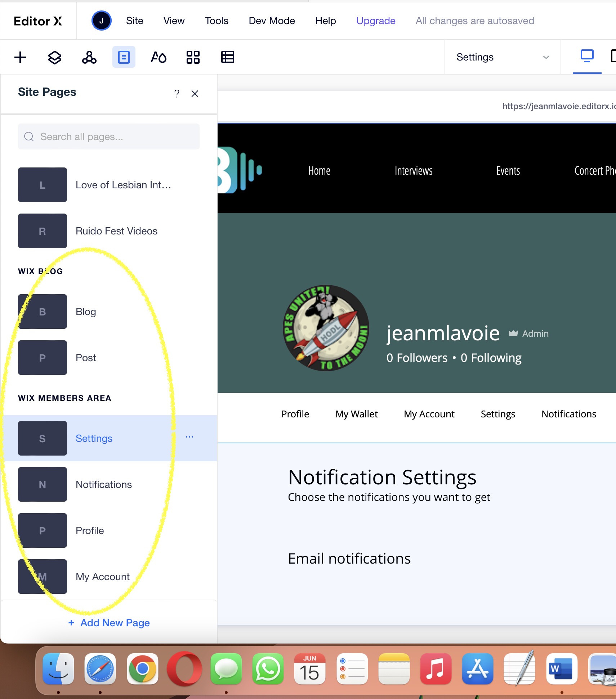Click the jeanmlavoie username heading
Screen dimensions: 616x699
point(443,333)
